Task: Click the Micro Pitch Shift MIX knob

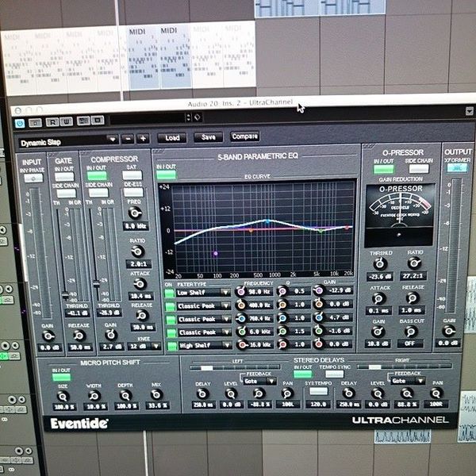Action: (156, 394)
